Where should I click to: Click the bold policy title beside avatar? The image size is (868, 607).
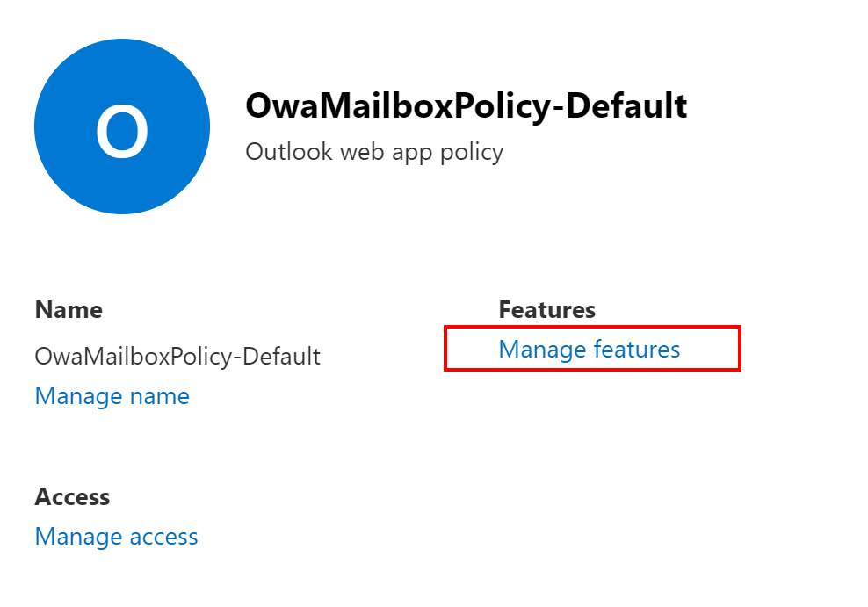click(x=466, y=106)
